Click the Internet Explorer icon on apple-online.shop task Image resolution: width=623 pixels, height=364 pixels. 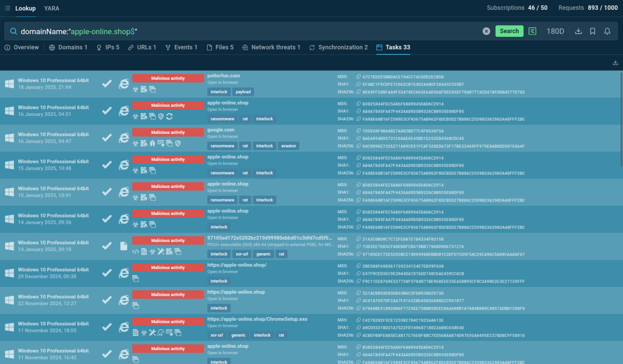pos(124,111)
